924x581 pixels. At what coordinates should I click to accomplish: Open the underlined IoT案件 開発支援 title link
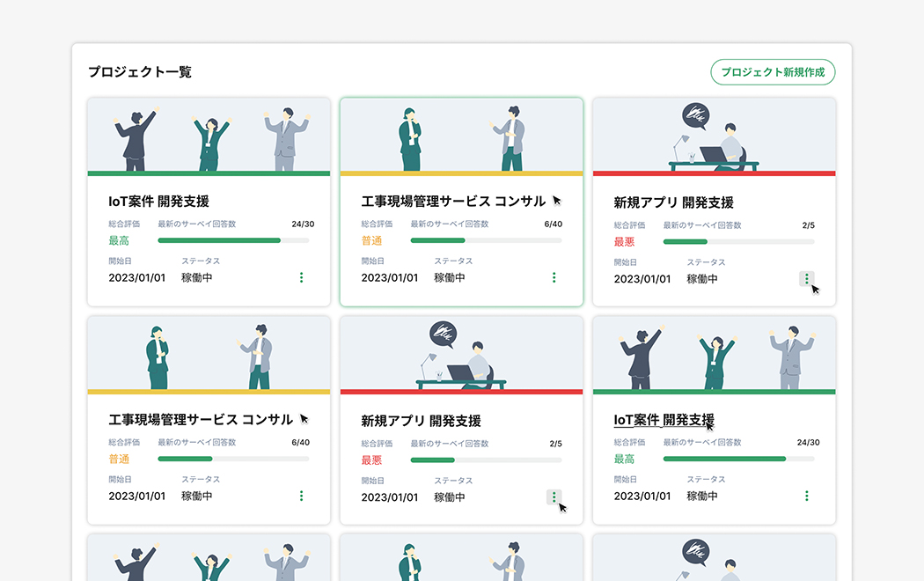point(664,419)
